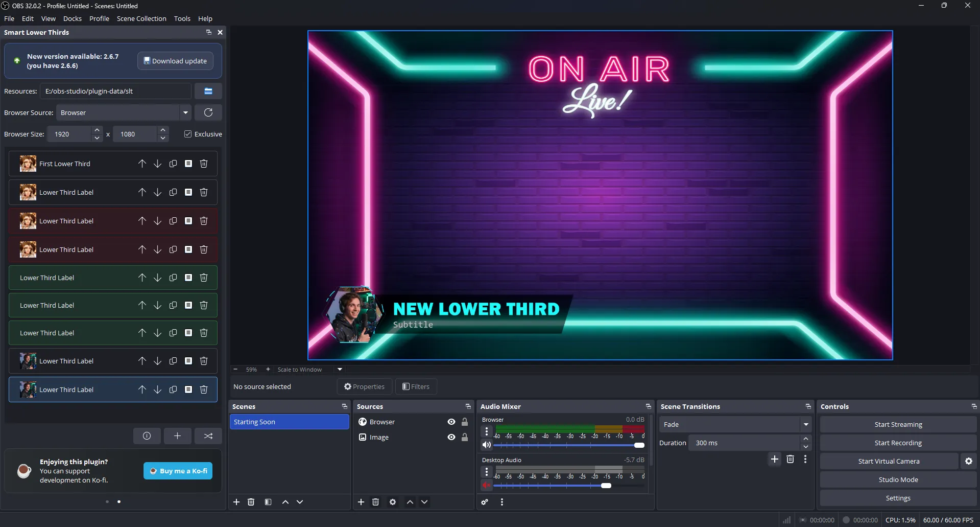
Task: Open properties gear for selected source
Action: [x=392, y=502]
